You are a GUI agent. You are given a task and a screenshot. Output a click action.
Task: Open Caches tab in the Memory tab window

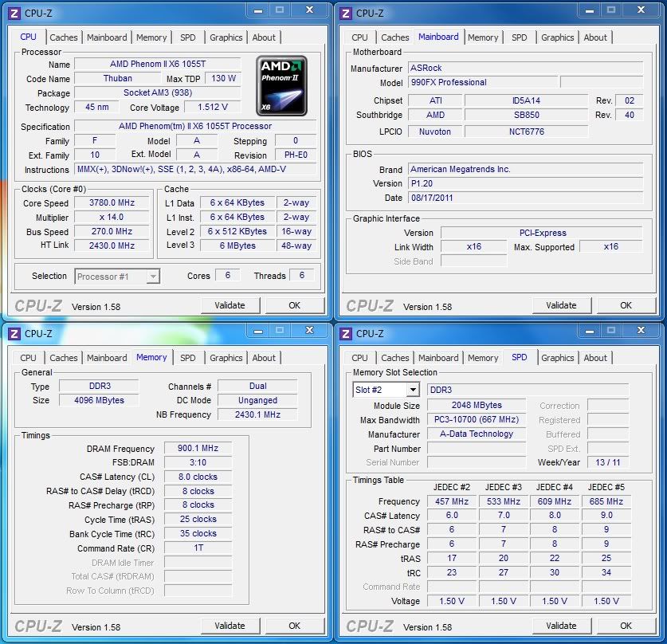(64, 358)
